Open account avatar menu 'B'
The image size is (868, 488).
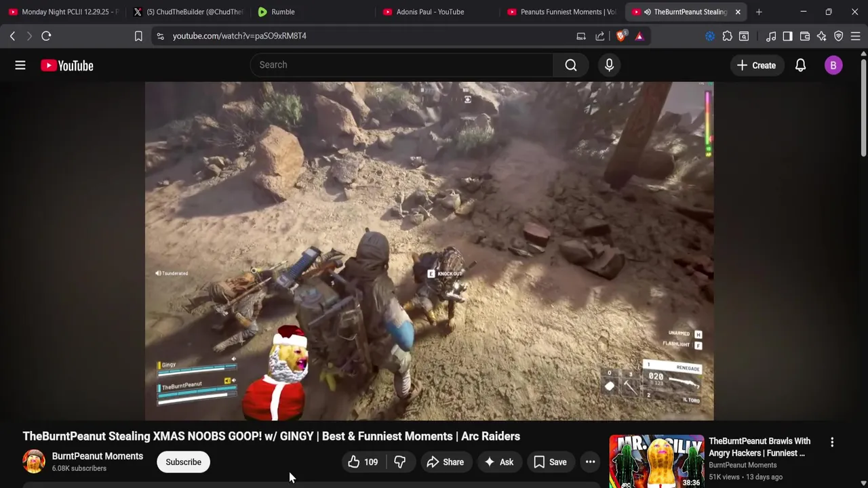pyautogui.click(x=833, y=65)
